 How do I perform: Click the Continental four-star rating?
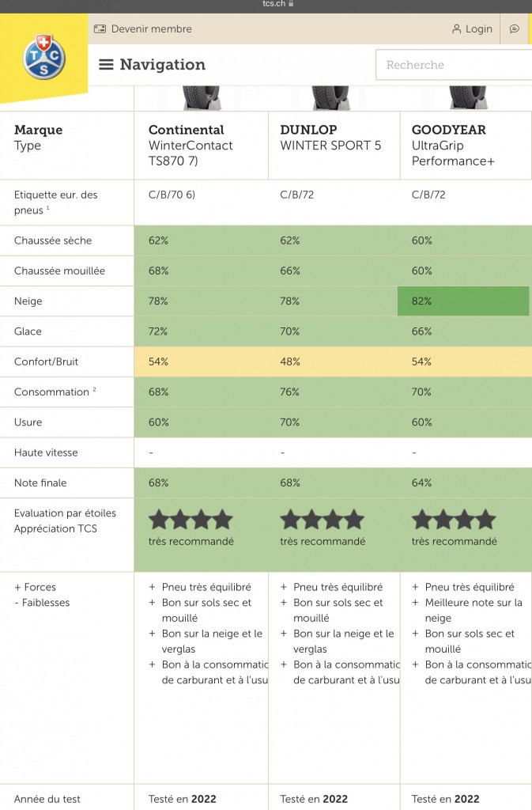click(191, 520)
